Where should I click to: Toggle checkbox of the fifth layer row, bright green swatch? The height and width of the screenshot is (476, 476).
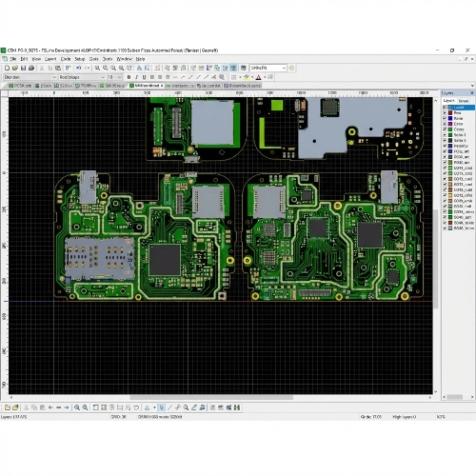(445, 129)
